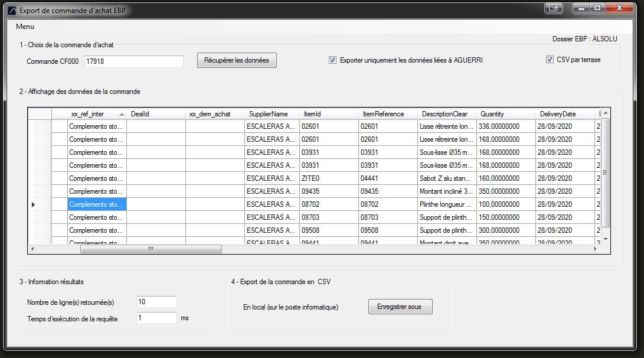Click the 'Nombre de ligne(s) retournée(s)' field
The height and width of the screenshot is (358, 644).
[x=156, y=302]
